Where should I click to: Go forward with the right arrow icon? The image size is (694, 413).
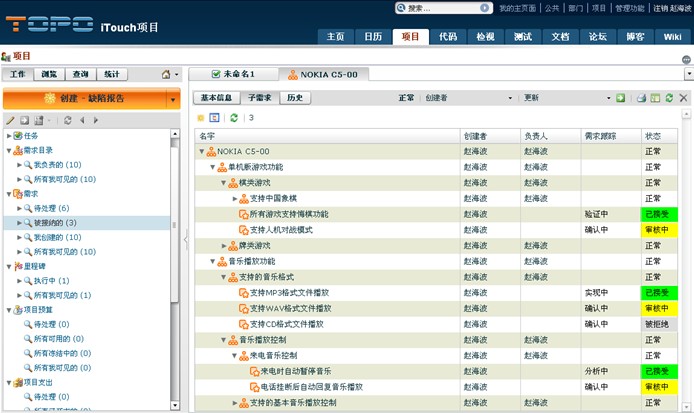(x=96, y=120)
